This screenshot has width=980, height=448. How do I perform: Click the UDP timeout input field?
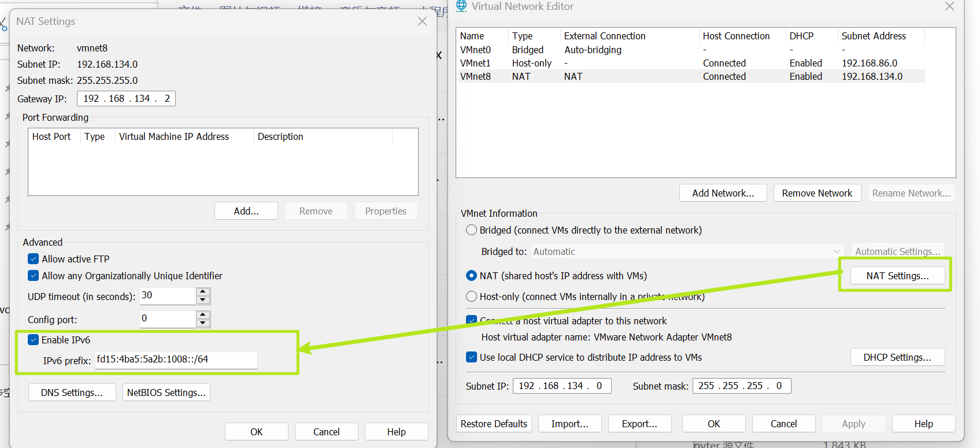point(168,295)
